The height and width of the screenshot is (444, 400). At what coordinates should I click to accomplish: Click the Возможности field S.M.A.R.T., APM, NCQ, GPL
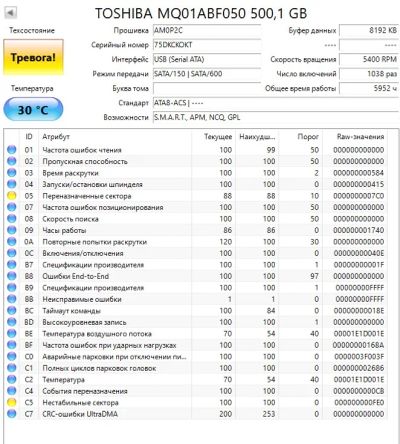coord(276,118)
